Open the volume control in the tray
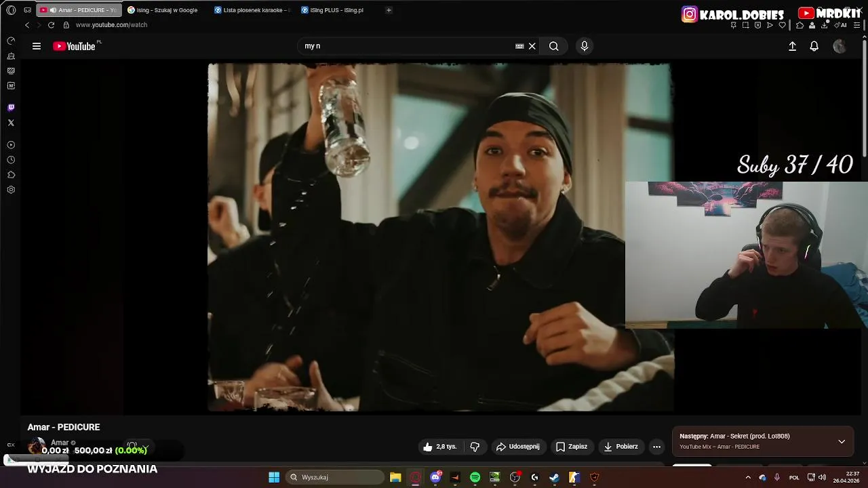Image resolution: width=868 pixels, height=488 pixels. 822,477
